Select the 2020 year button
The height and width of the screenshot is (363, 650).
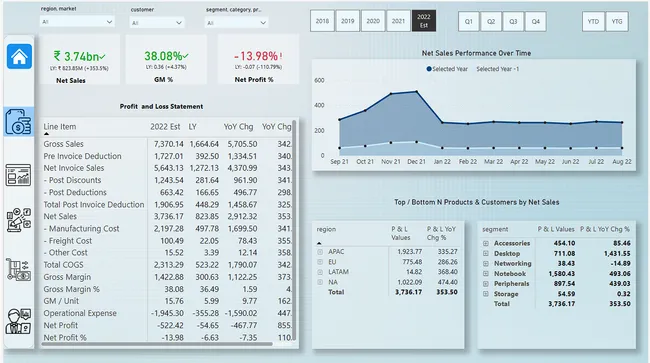(373, 21)
